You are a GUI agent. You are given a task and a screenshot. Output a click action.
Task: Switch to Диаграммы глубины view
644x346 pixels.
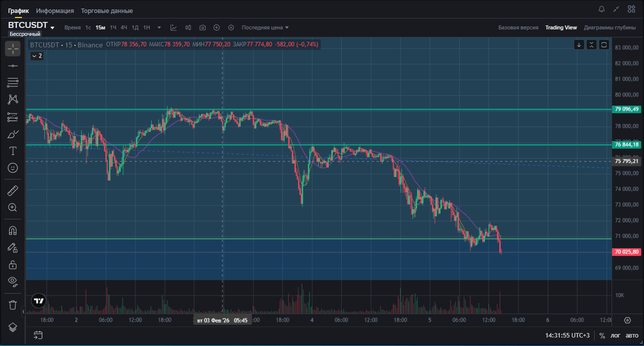click(x=610, y=27)
